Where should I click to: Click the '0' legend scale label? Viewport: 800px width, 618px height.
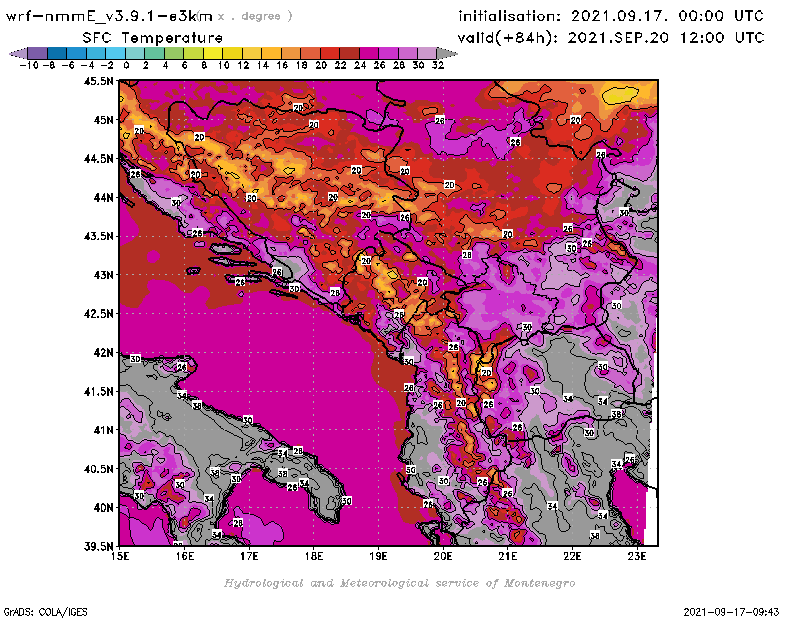coord(126,65)
